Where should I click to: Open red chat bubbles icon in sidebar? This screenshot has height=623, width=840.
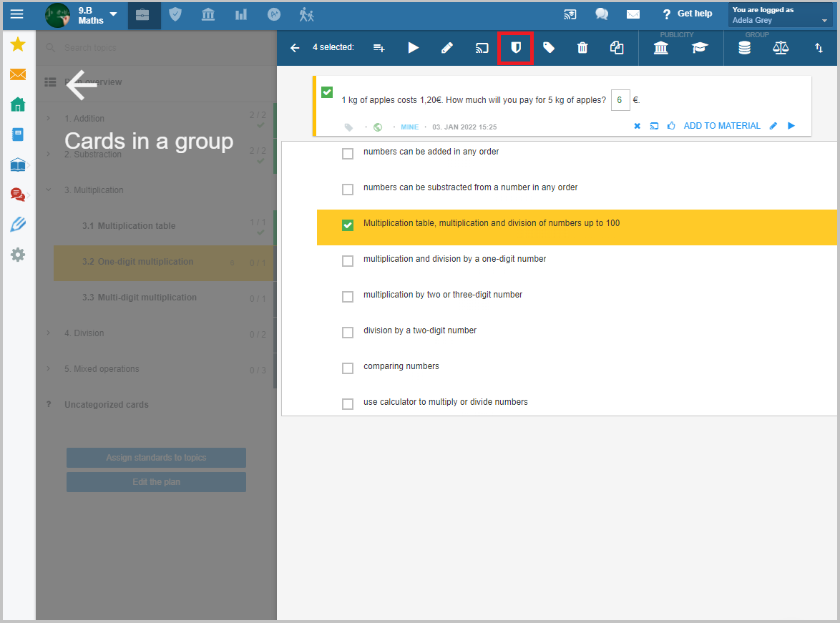click(18, 195)
